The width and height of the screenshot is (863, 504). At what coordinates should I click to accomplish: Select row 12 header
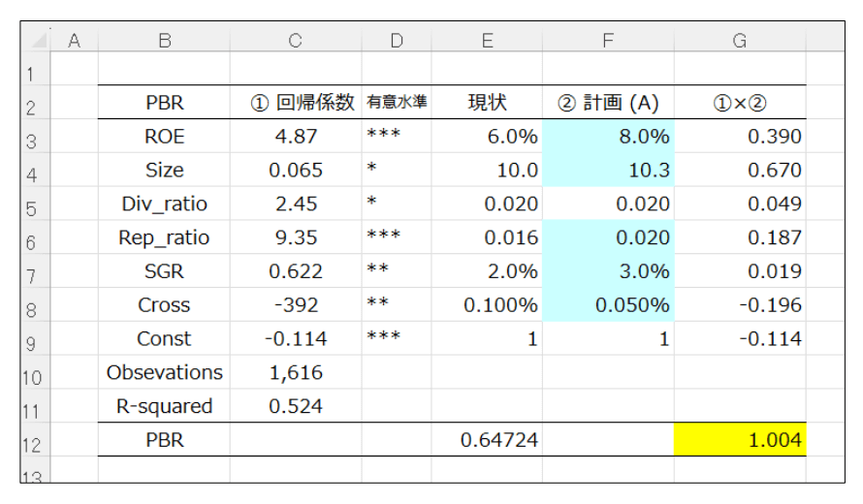click(35, 440)
